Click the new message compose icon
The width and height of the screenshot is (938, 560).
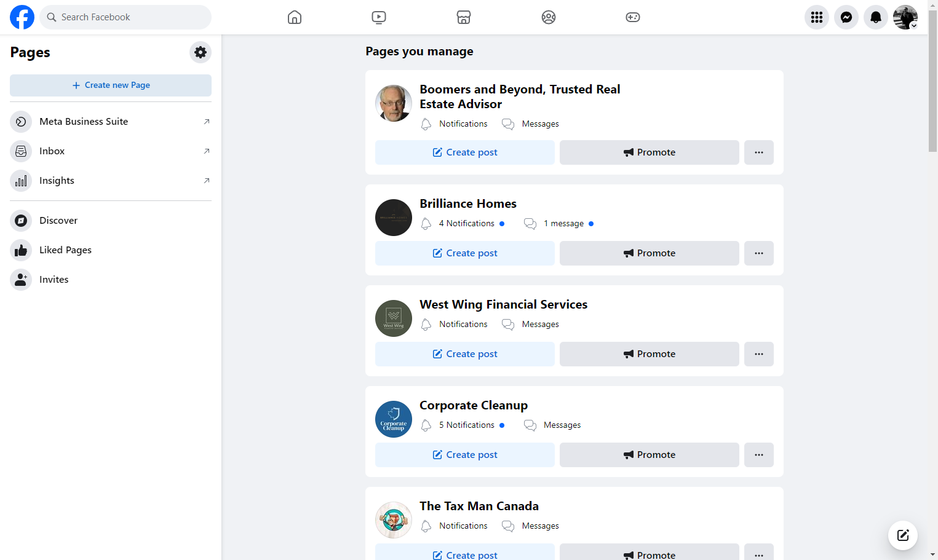point(903,535)
